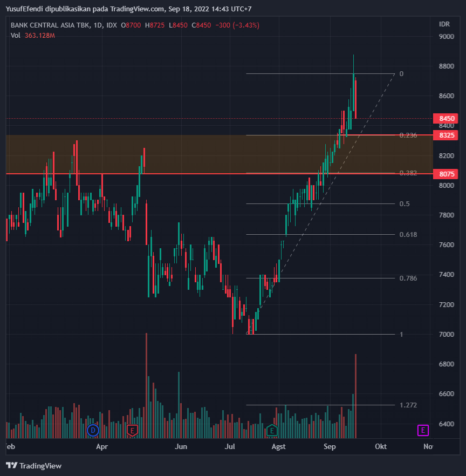Click the Okt time axis label

click(x=381, y=446)
